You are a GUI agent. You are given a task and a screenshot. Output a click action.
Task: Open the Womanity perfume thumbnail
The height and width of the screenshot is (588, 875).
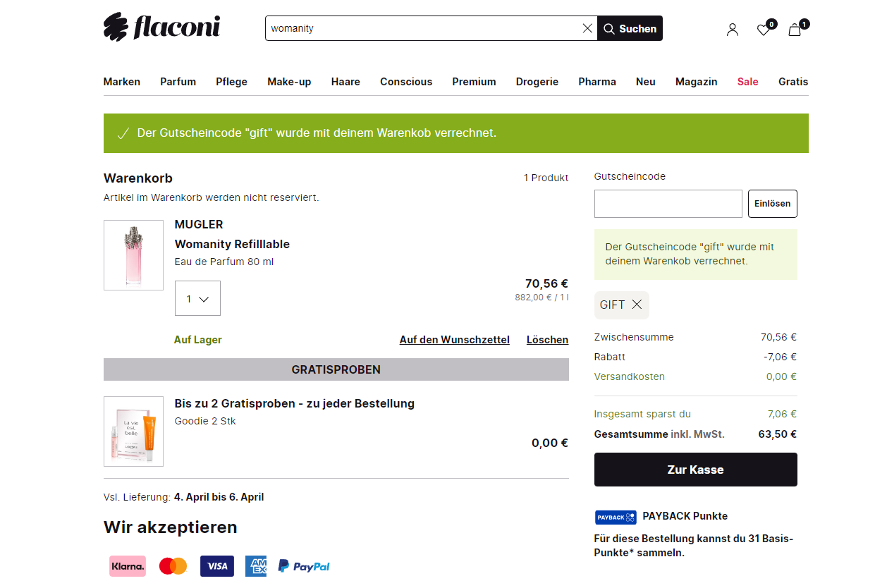tap(133, 255)
